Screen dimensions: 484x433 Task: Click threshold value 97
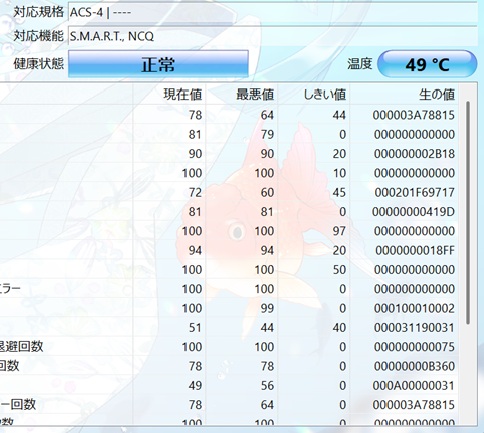[339, 231]
